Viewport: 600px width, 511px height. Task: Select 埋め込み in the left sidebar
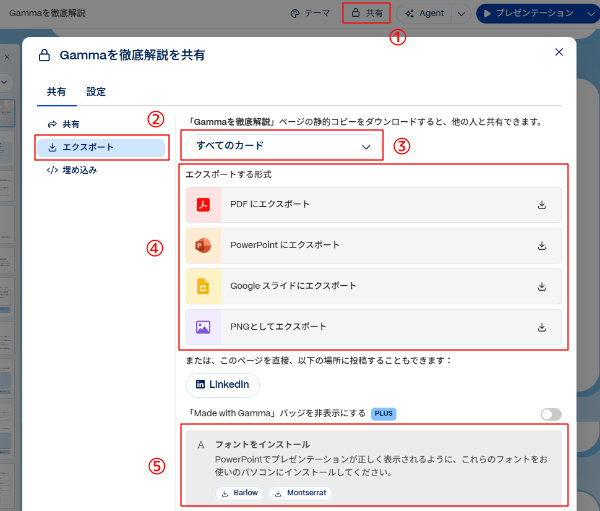72,170
